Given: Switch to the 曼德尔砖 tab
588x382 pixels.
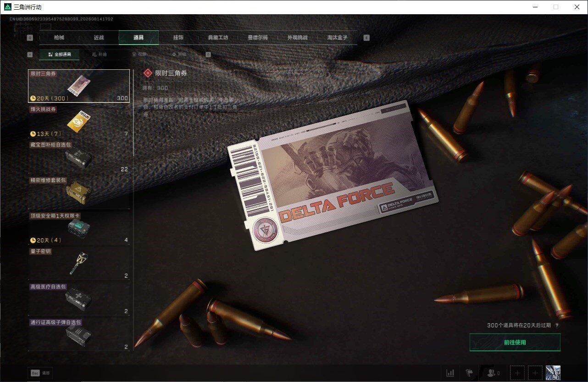Looking at the screenshot, I should pos(258,38).
